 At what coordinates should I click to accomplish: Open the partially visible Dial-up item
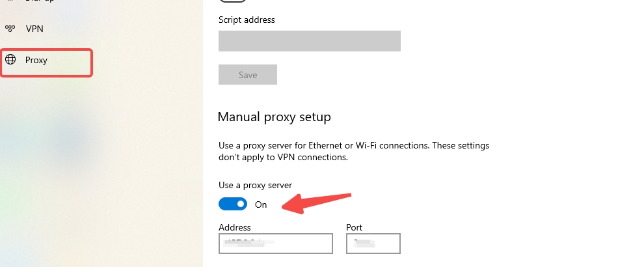click(40, 1)
